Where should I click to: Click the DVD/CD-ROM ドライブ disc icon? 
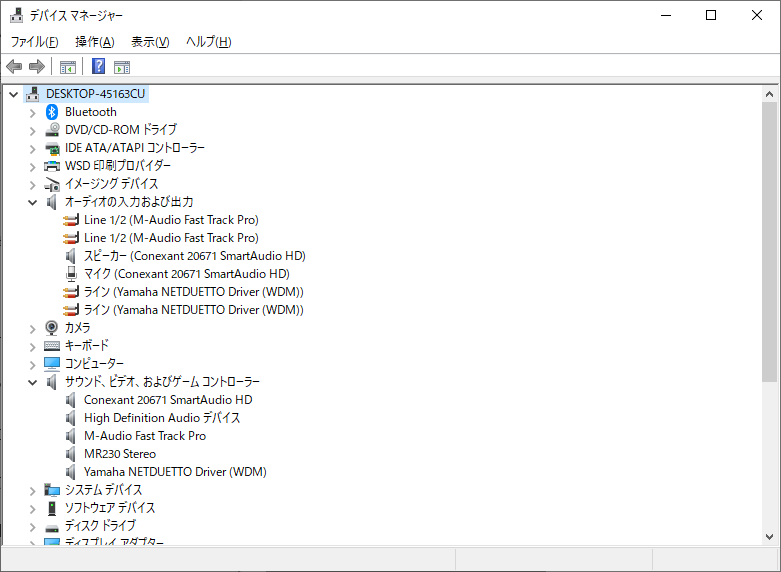pos(52,130)
